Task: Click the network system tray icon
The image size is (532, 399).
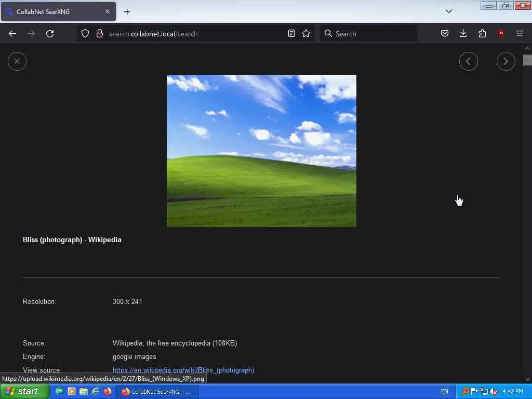Action: (x=484, y=391)
